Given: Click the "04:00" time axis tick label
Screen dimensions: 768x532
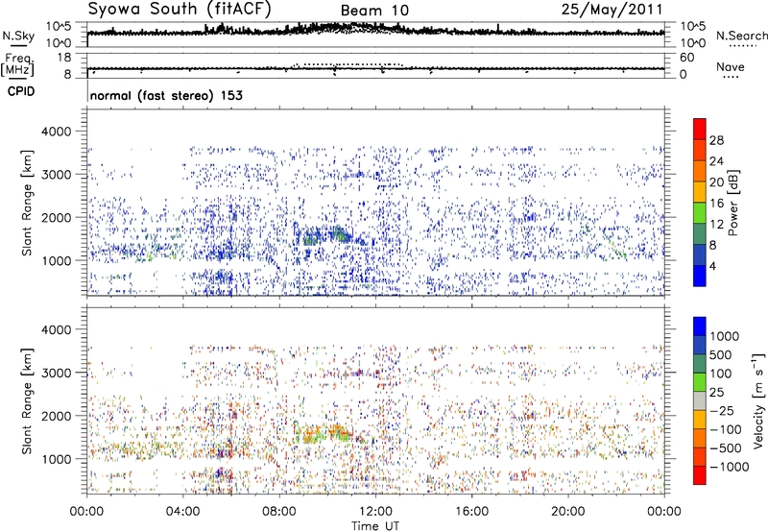Looking at the screenshot, I should 183,512.
